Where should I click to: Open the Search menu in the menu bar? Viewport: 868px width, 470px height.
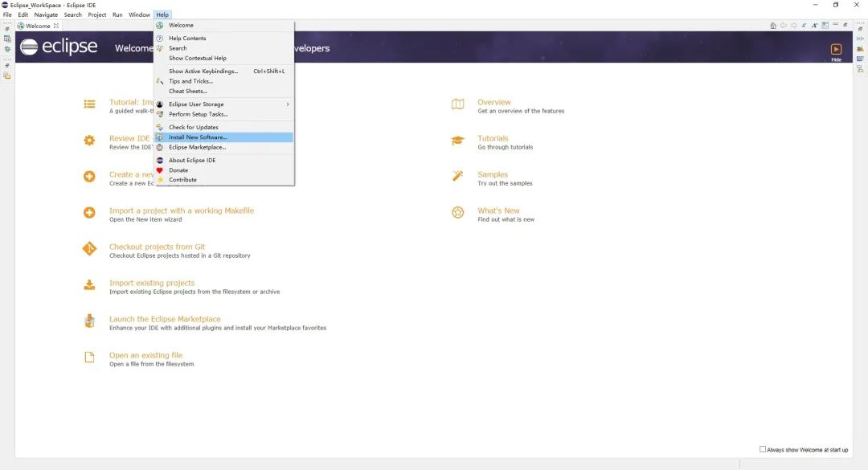(72, 15)
